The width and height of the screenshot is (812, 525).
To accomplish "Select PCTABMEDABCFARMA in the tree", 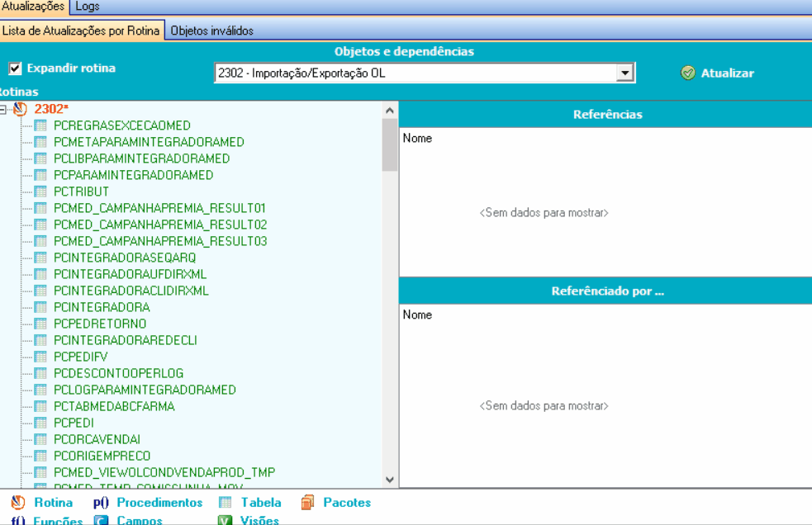I will pyautogui.click(x=114, y=406).
